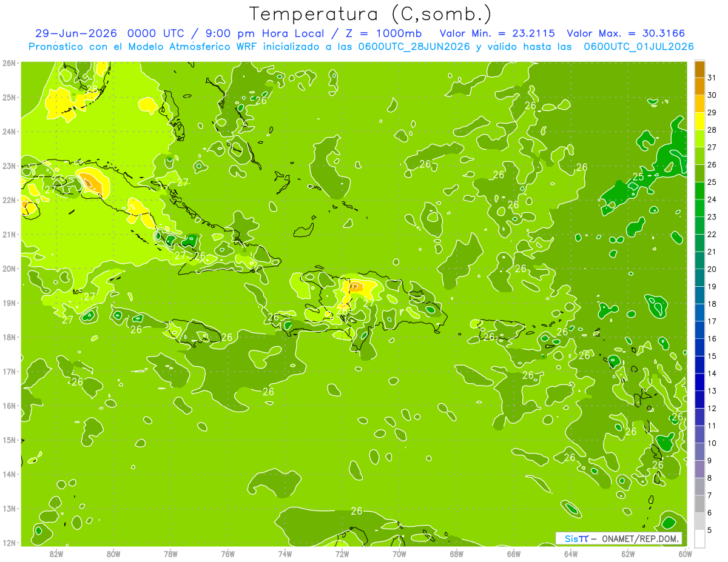Screen dimensions: 728x562
Task: Click the purple colorbar swatch between 9 and 10
Action: (699, 452)
